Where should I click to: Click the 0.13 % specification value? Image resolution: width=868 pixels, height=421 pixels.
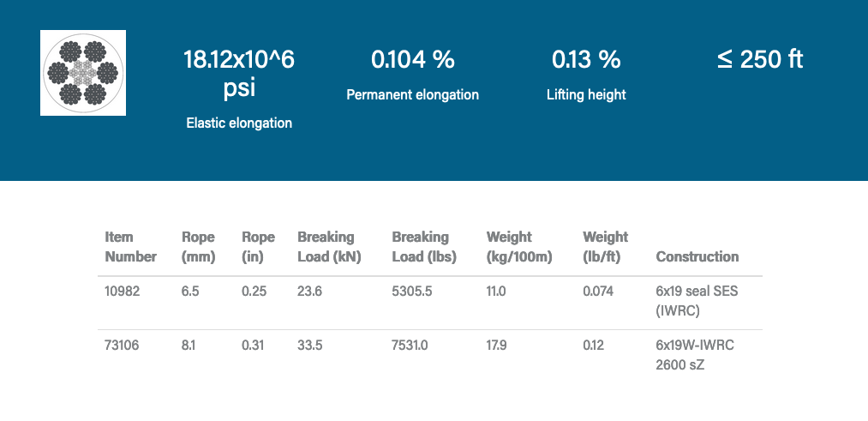click(x=586, y=59)
